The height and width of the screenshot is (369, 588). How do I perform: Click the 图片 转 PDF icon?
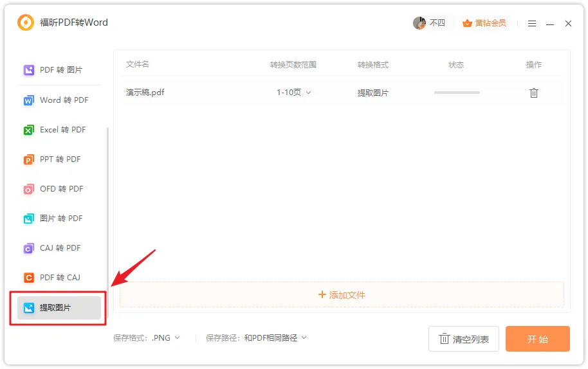tap(29, 219)
